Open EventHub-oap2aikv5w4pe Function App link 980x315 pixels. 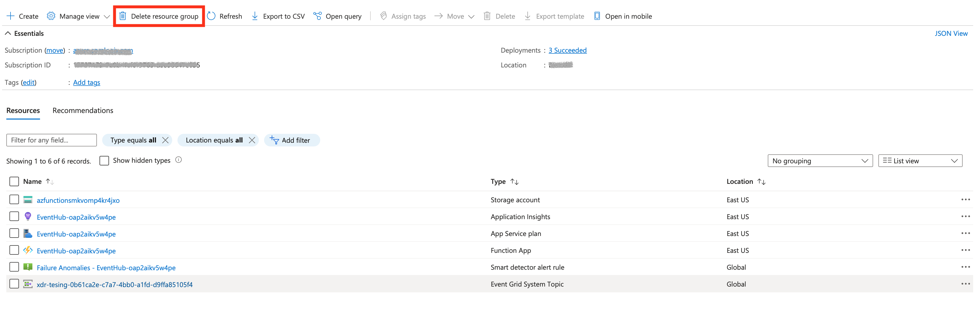pyautogui.click(x=76, y=251)
